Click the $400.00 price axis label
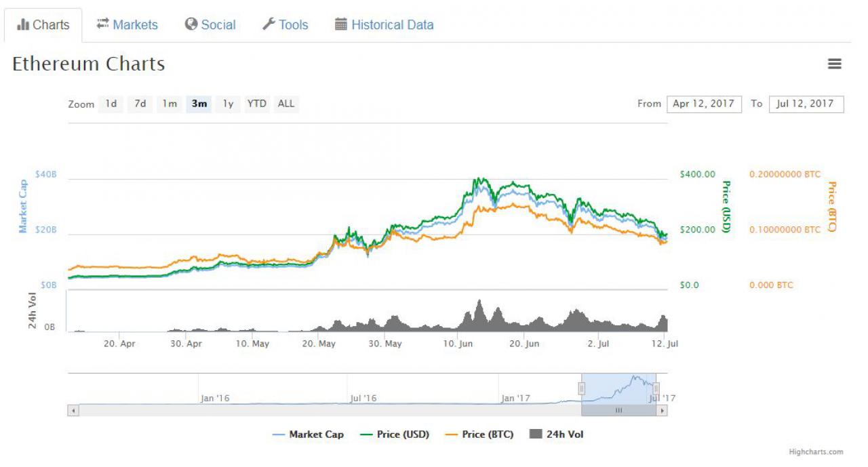Viewport: 868px width, 467px height. click(697, 174)
